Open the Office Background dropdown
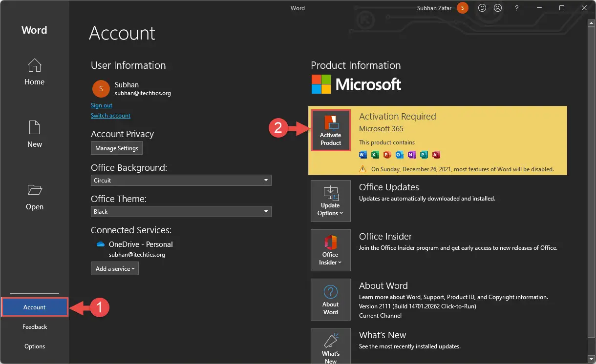596x364 pixels. (181, 180)
